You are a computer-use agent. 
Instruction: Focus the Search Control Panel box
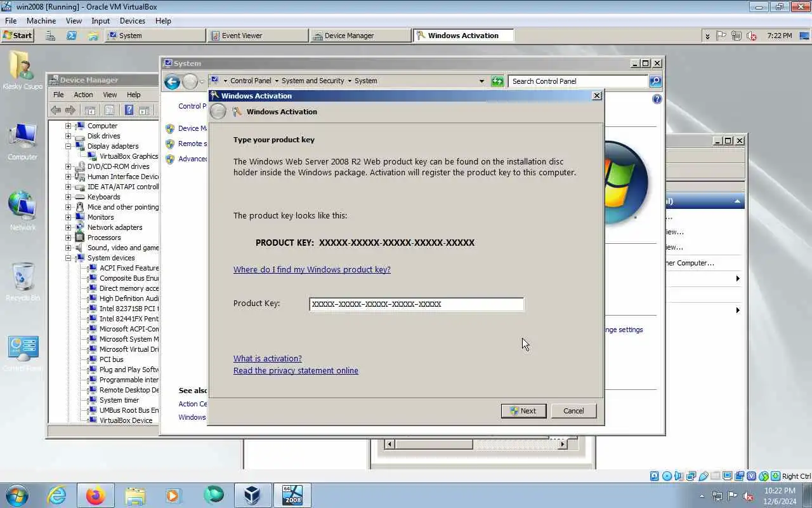point(578,81)
